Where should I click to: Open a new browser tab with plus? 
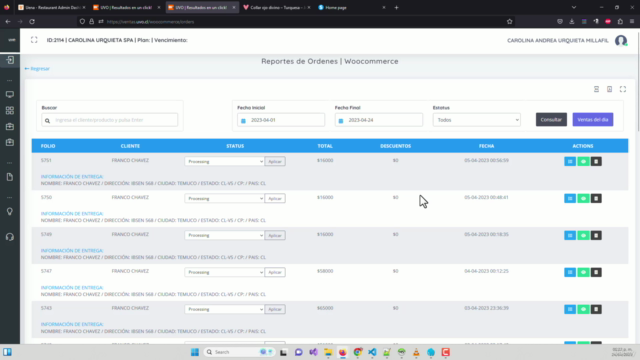pos(396,7)
